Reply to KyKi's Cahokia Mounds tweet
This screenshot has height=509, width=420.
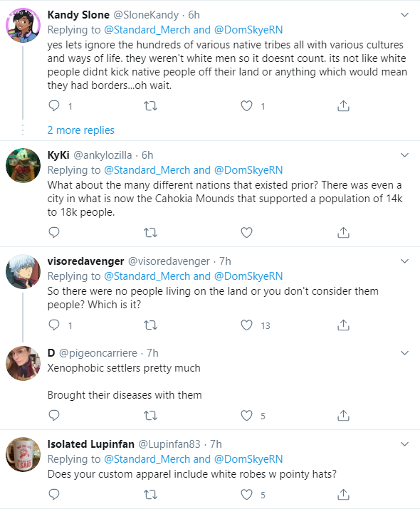point(54,232)
